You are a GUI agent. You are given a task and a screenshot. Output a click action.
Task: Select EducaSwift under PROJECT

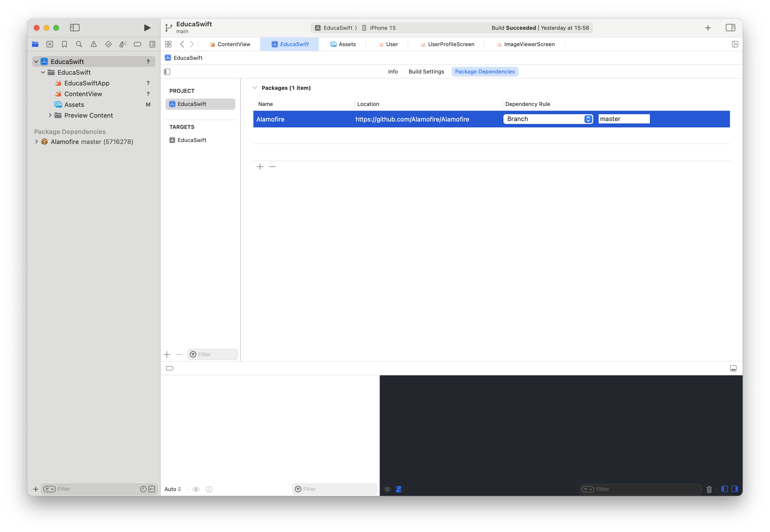click(x=200, y=104)
